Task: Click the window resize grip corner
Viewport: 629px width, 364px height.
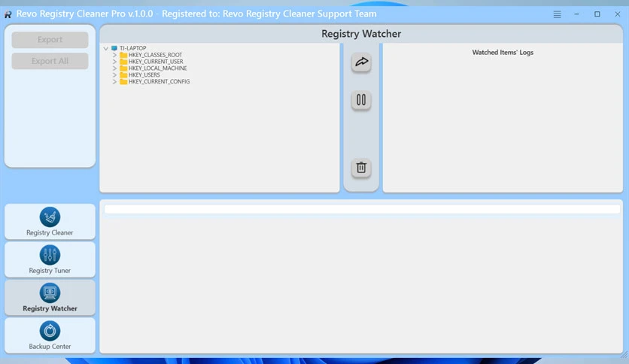Action: (624, 354)
